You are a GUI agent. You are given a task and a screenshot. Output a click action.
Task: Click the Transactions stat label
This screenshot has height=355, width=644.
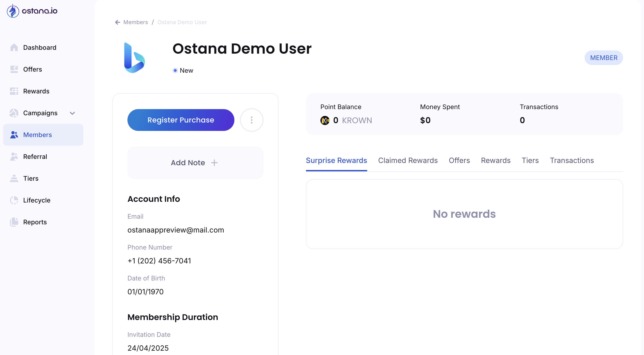point(539,107)
